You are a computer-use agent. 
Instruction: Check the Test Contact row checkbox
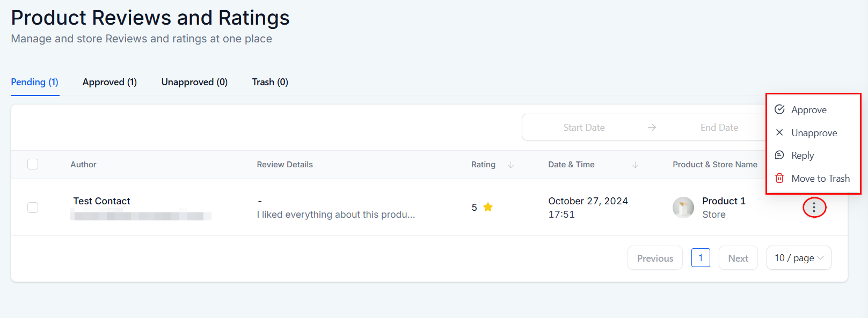click(x=33, y=208)
